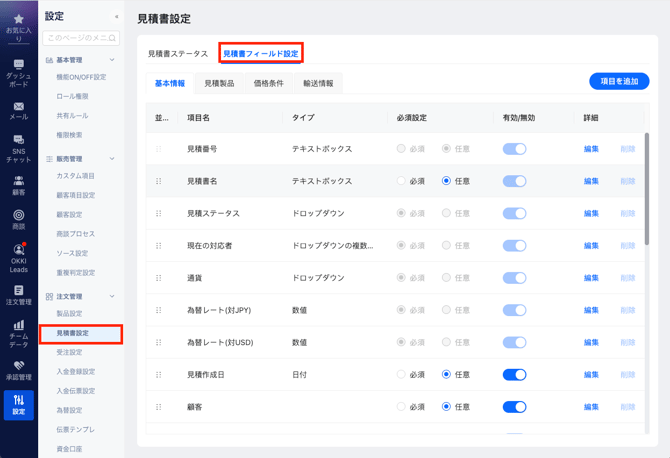Select 任意 radio for 見積書名
670x458 pixels.
446,181
